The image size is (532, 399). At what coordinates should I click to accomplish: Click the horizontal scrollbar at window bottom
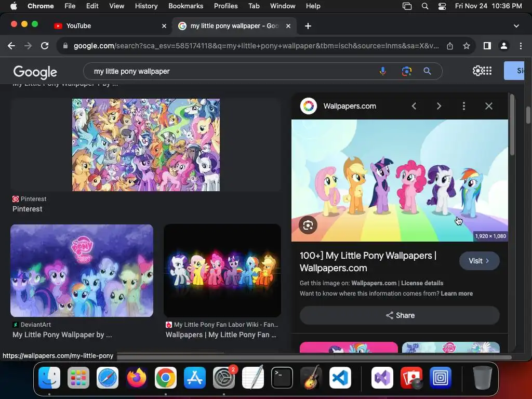pos(314,357)
